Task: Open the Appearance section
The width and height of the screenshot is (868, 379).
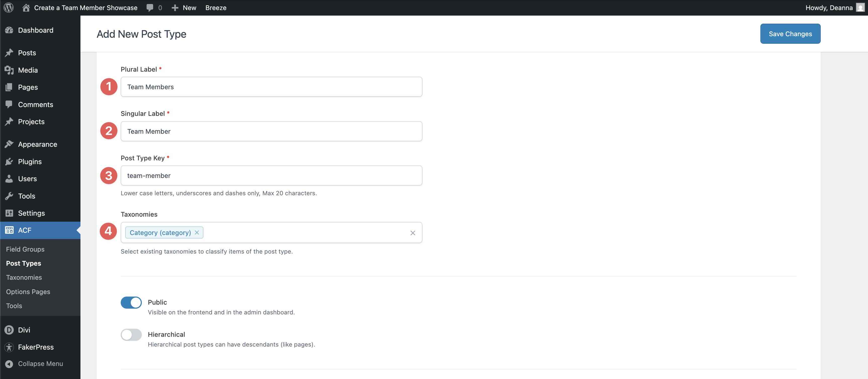Action: point(37,144)
